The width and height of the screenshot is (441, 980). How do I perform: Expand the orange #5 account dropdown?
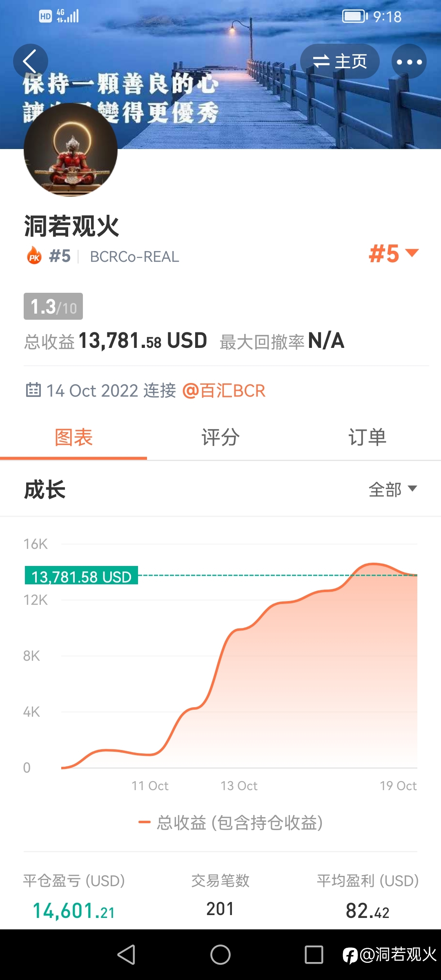tap(394, 254)
